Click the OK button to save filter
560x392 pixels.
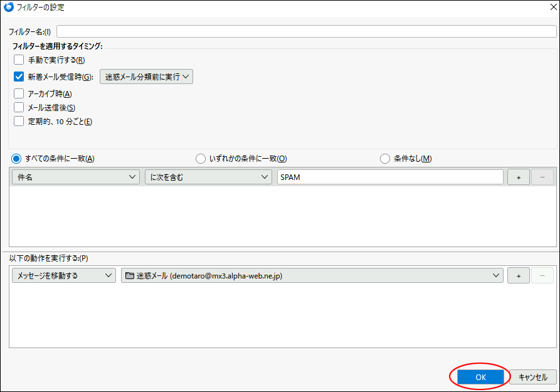point(480,377)
